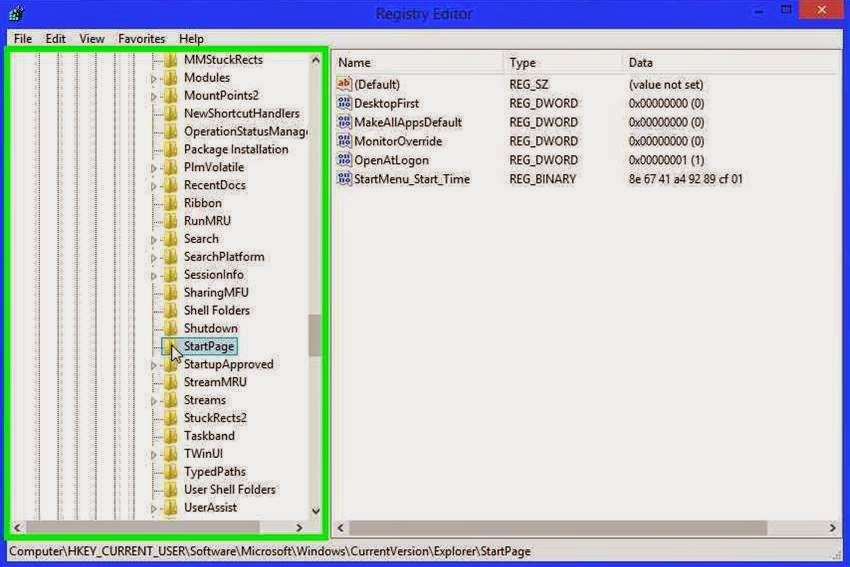Click the Search folder icon

pyautogui.click(x=171, y=239)
